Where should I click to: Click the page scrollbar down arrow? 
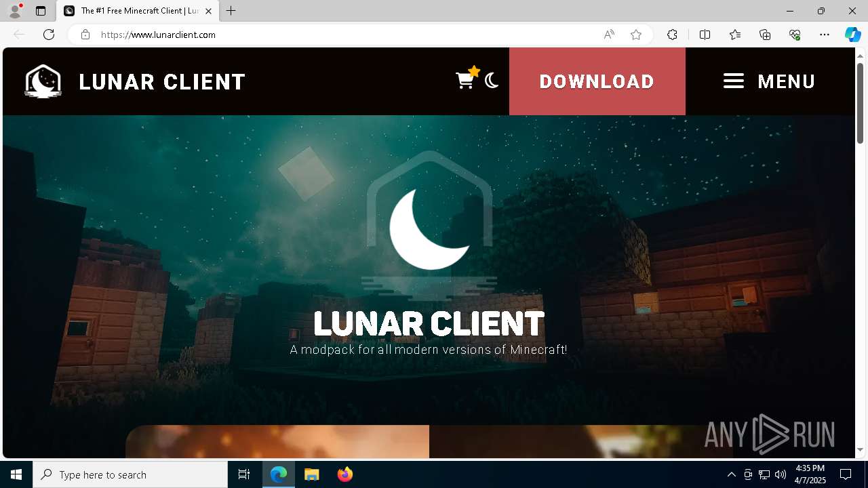click(x=860, y=449)
